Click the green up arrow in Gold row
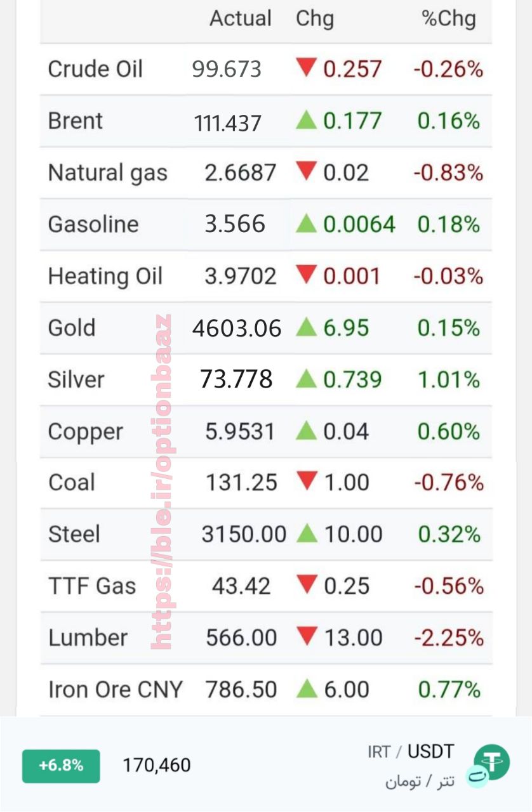This screenshot has height=812, width=532. (x=306, y=327)
